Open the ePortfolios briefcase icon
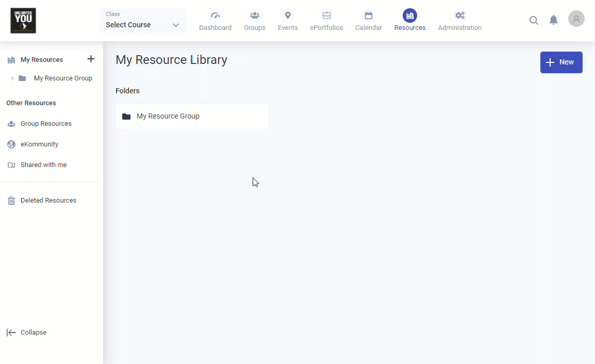This screenshot has width=595, height=364. point(326,15)
